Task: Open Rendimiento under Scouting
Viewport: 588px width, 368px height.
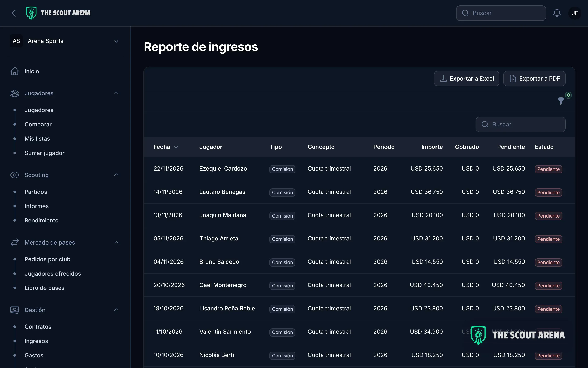Action: [41, 221]
